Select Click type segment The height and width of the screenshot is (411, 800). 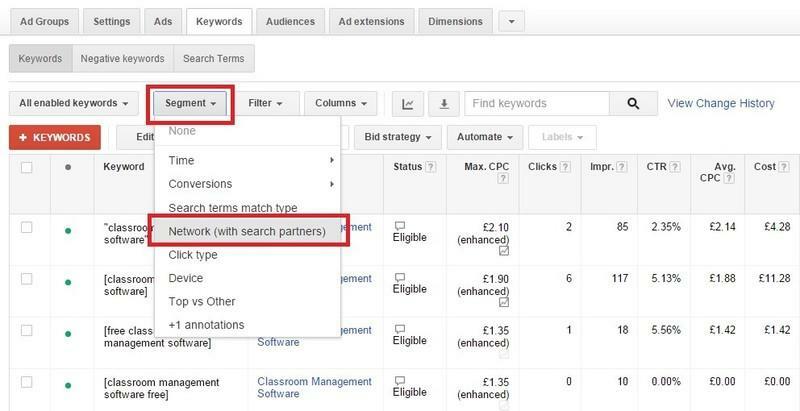click(x=247, y=255)
